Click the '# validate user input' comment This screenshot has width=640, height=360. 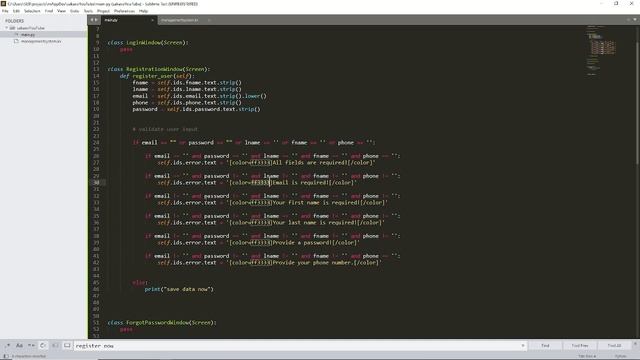click(x=165, y=129)
